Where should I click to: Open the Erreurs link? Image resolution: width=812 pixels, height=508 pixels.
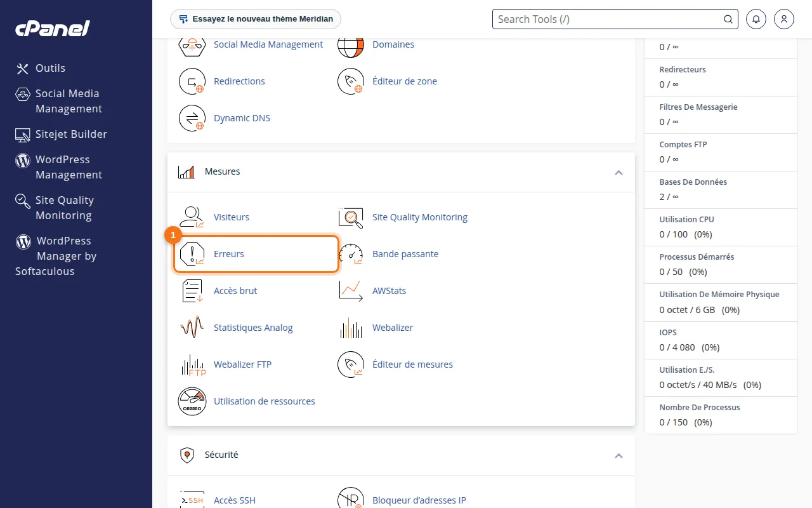pos(229,254)
